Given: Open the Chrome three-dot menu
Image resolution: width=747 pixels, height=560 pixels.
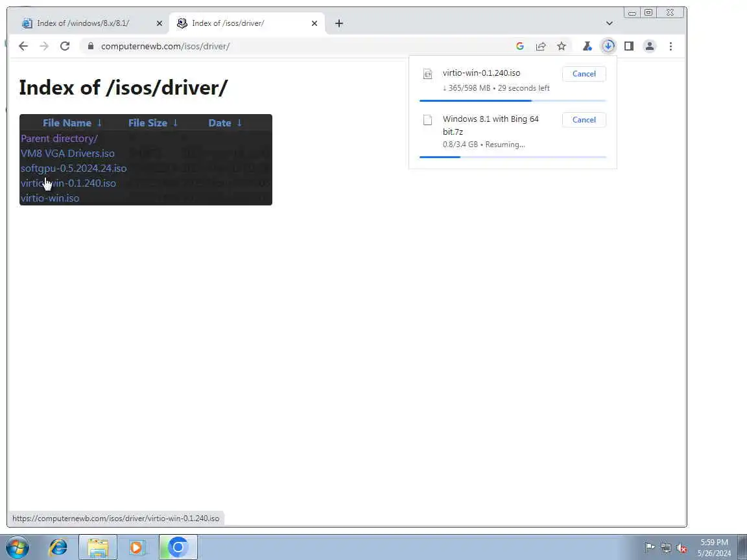Looking at the screenshot, I should tap(670, 46).
